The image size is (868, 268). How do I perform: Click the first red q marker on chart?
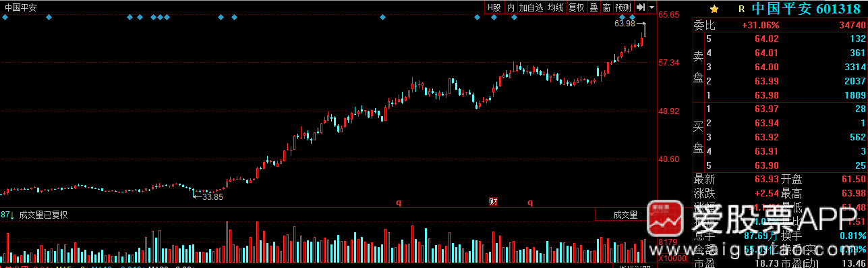click(398, 201)
